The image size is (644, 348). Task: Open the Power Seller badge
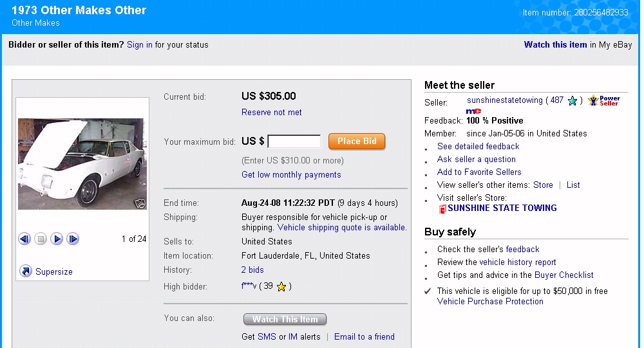click(604, 101)
